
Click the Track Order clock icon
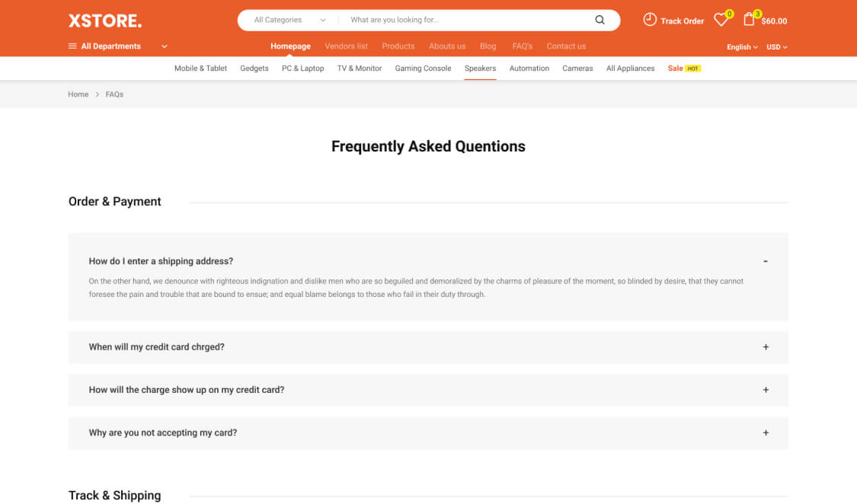pyautogui.click(x=650, y=20)
